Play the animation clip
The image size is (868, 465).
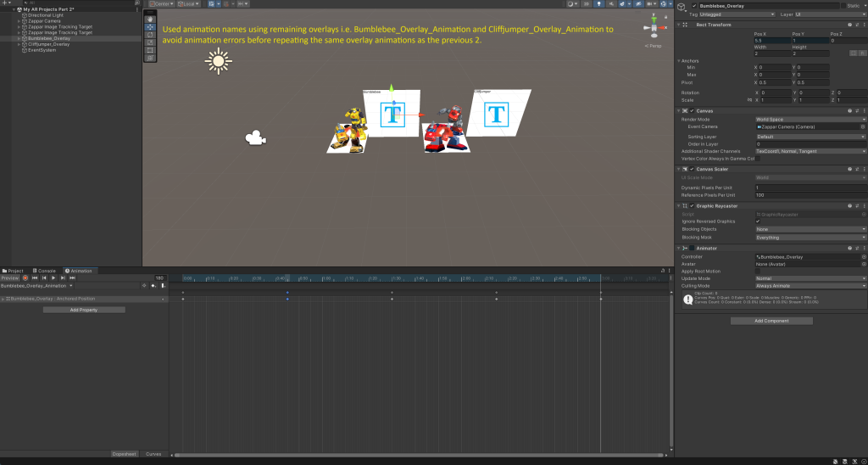click(x=53, y=277)
